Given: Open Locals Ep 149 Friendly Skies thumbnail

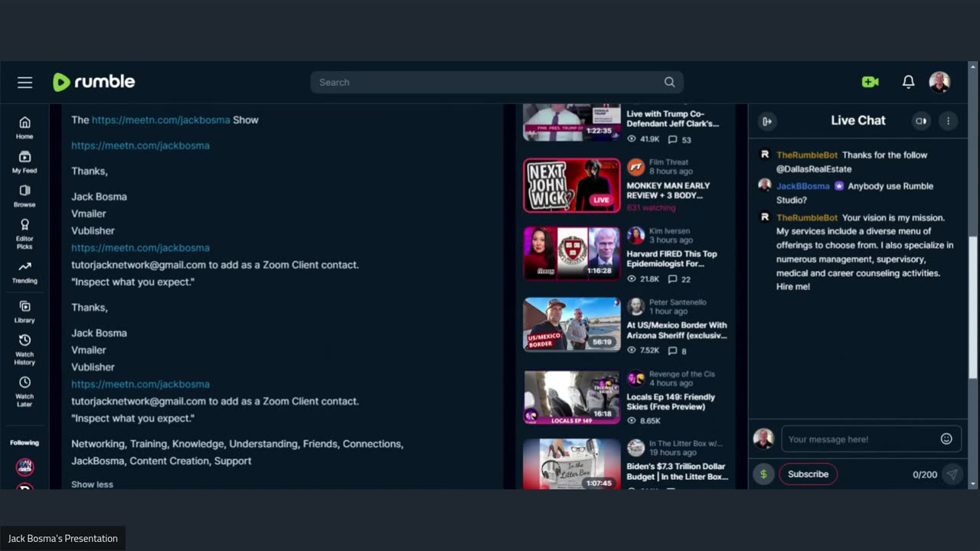Looking at the screenshot, I should pos(572,396).
